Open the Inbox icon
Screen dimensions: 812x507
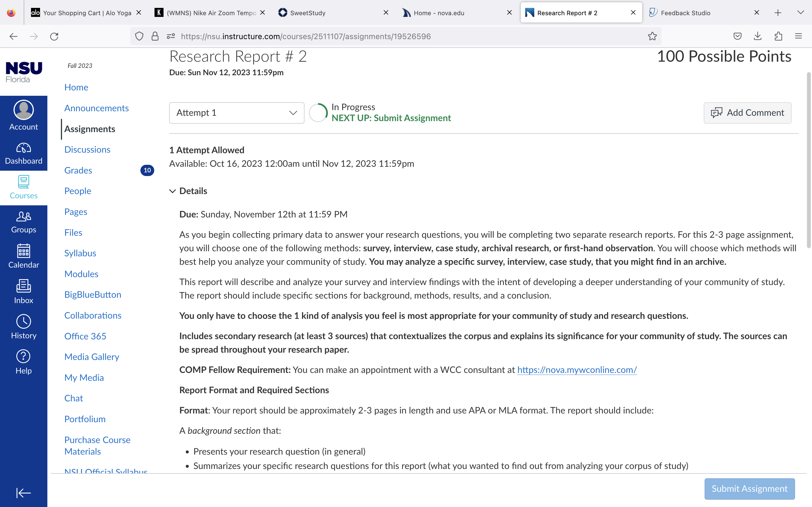pos(23,286)
